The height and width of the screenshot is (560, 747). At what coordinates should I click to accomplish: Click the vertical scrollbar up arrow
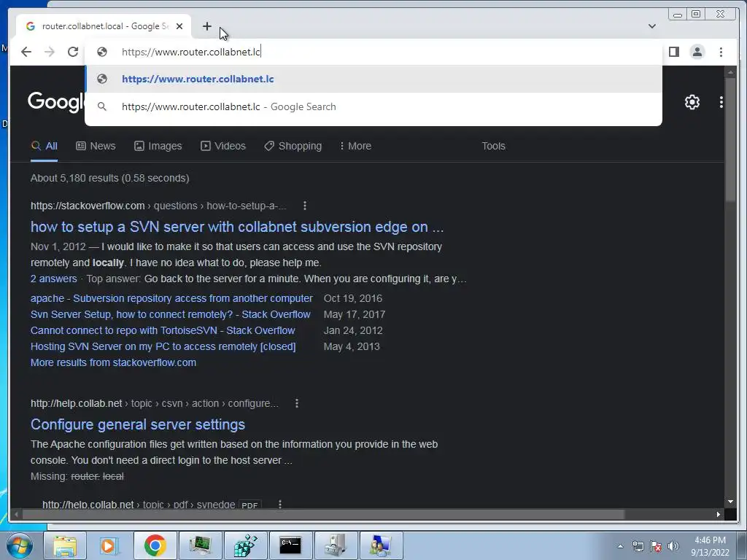coord(730,72)
